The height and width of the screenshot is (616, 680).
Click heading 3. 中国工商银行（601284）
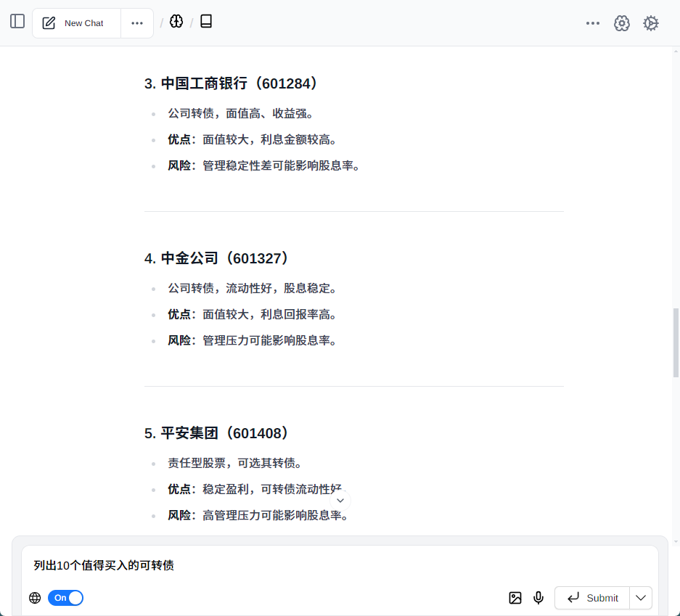pos(231,83)
